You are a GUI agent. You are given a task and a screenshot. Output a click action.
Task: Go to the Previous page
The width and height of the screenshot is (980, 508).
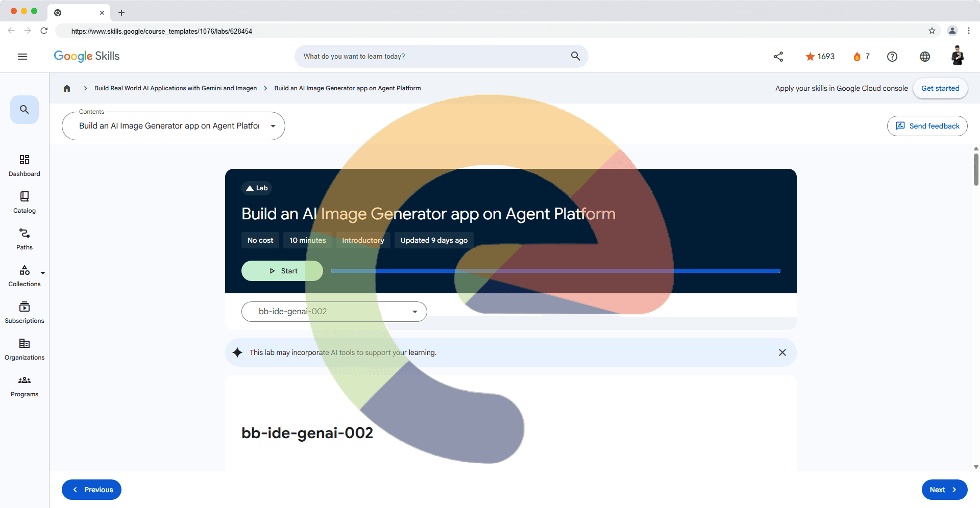91,490
